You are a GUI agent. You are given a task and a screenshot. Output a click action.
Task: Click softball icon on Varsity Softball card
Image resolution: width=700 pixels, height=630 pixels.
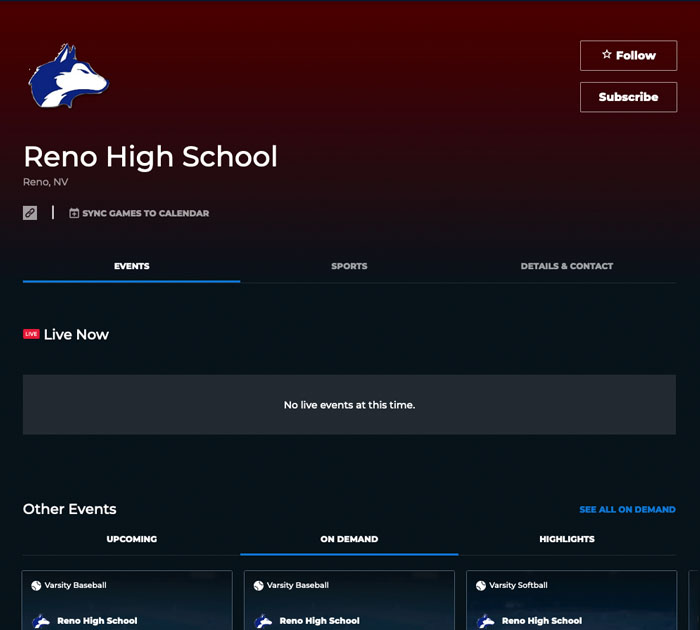point(481,585)
